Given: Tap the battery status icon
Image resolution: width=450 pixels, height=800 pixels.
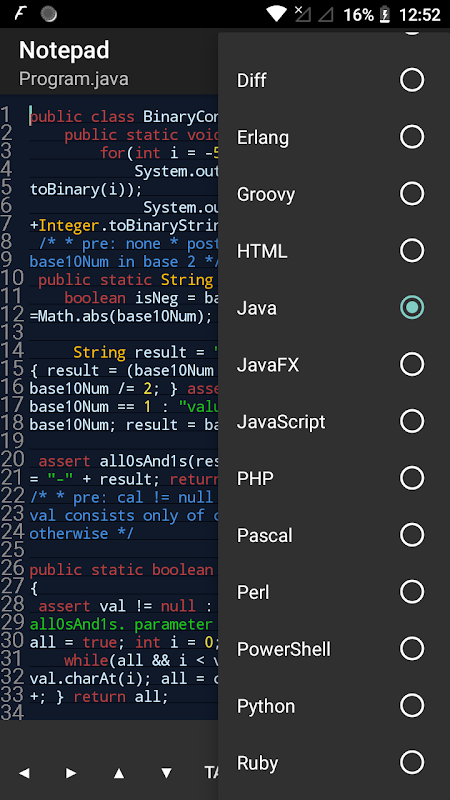Looking at the screenshot, I should pos(386,14).
